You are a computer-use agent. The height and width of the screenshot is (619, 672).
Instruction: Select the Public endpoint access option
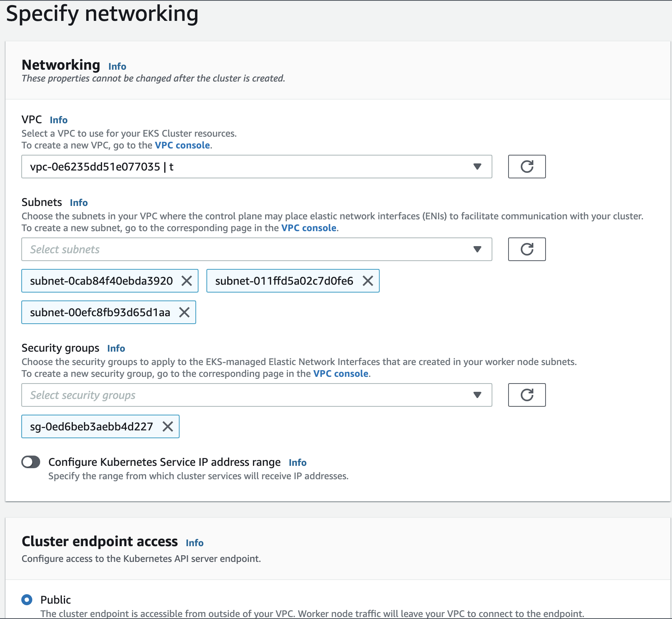(27, 600)
